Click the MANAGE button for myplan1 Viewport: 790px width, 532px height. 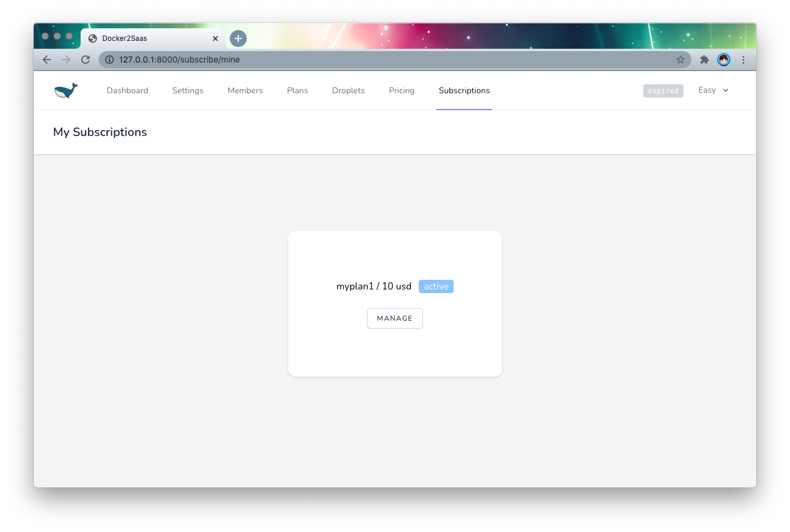pos(395,318)
